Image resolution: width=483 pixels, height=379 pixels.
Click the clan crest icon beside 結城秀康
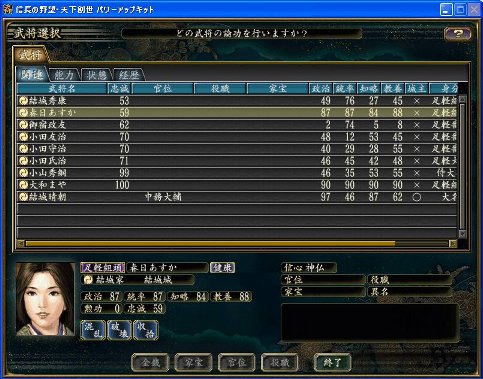click(23, 101)
